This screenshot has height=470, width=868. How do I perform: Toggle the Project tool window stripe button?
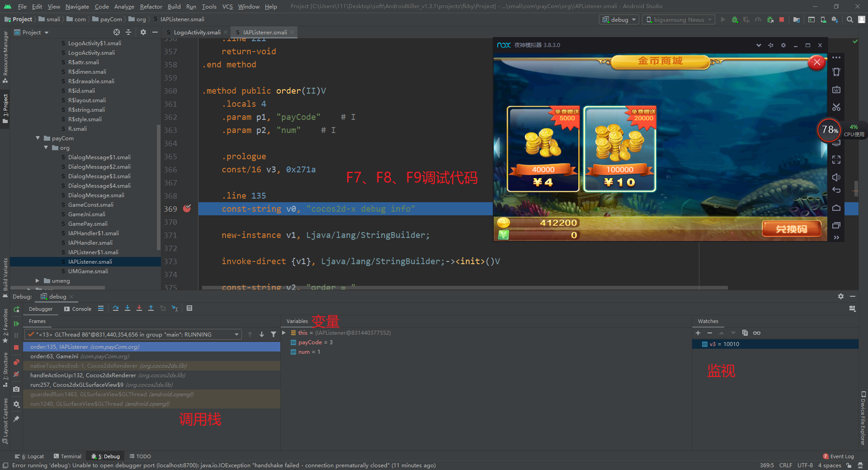[5, 109]
